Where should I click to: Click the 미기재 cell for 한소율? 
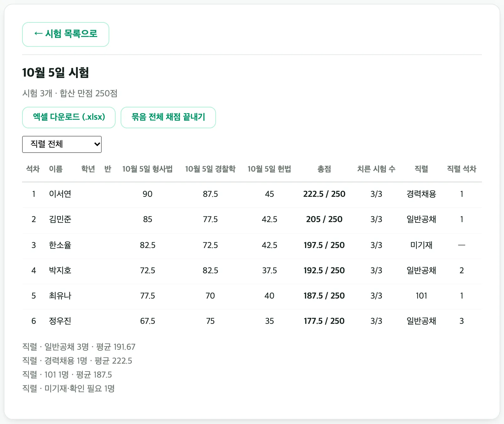click(x=421, y=245)
